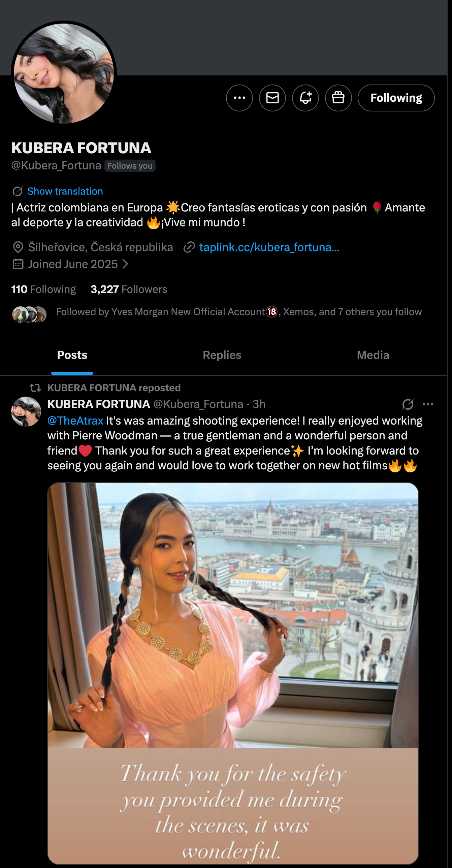
Task: Toggle the Following button to unfollow
Action: click(396, 98)
